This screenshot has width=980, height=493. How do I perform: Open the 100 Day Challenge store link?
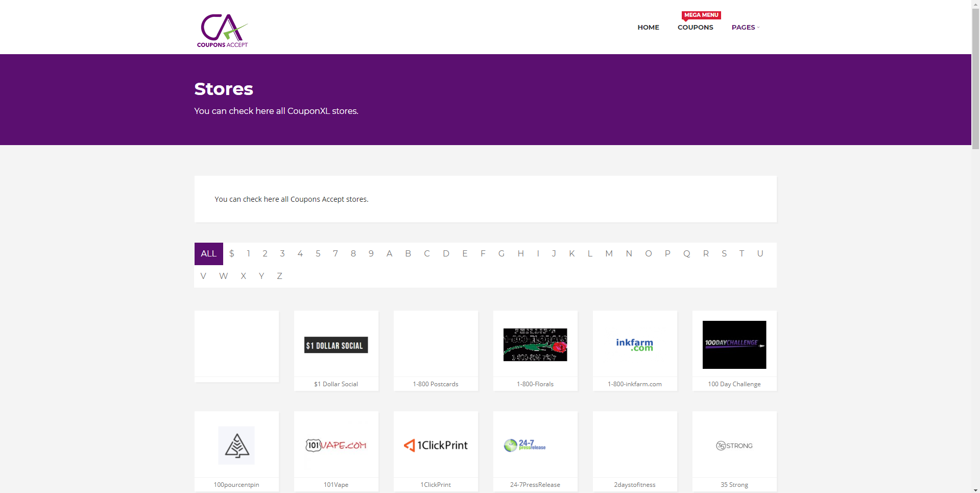pyautogui.click(x=734, y=384)
